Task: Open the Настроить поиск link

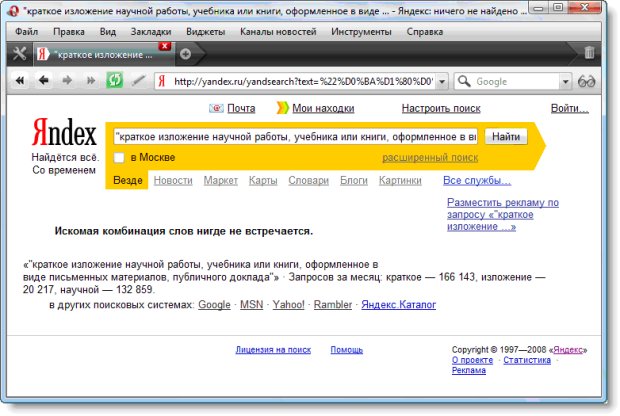Action: 441,108
